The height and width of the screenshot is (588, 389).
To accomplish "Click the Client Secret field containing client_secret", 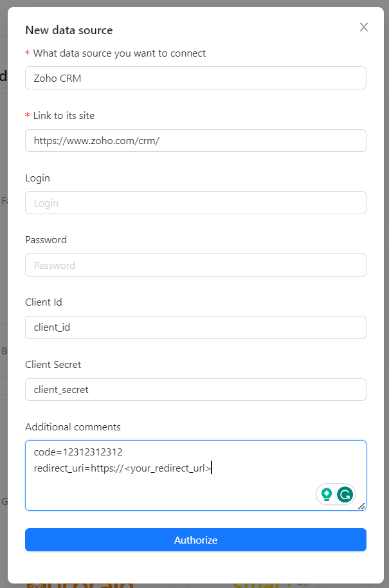I will click(195, 390).
